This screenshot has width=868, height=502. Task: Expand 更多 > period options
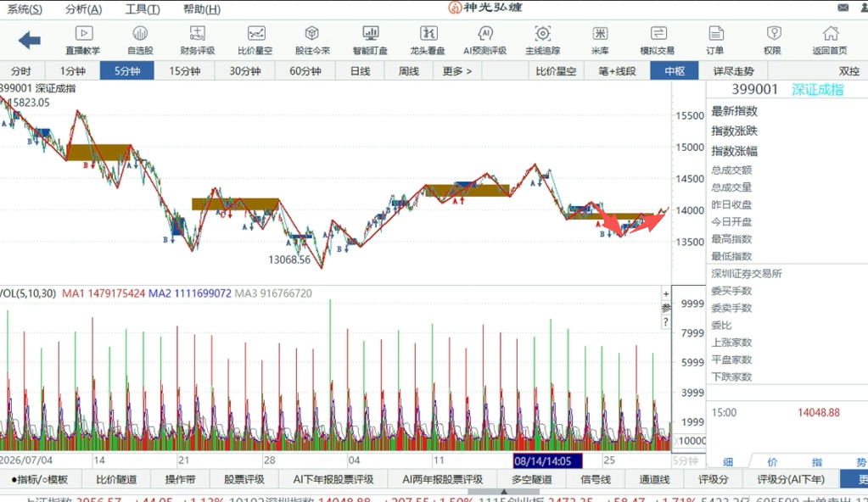point(457,71)
